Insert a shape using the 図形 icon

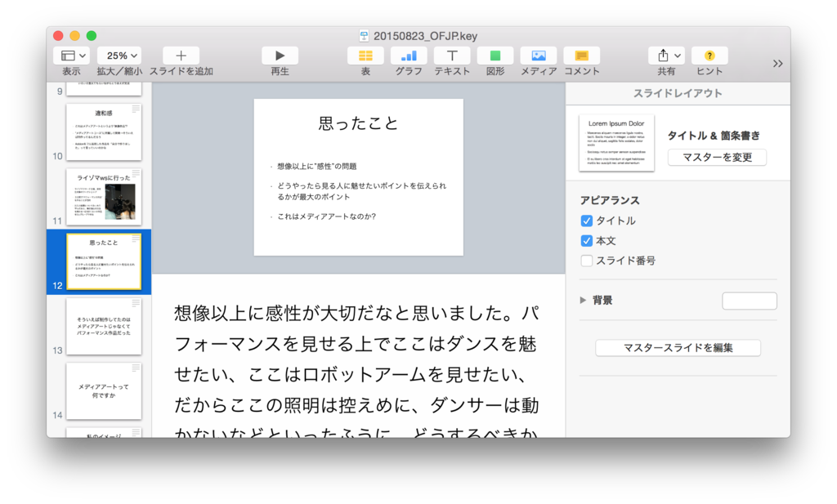495,56
